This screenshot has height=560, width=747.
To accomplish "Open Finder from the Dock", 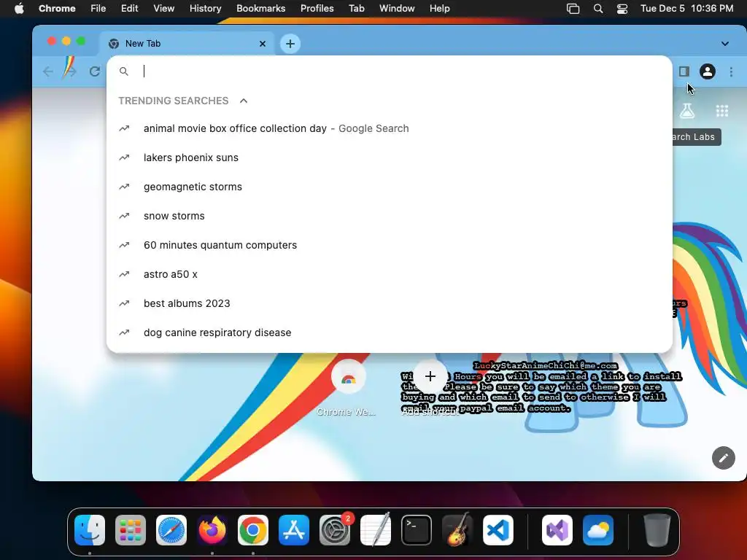I will point(90,530).
